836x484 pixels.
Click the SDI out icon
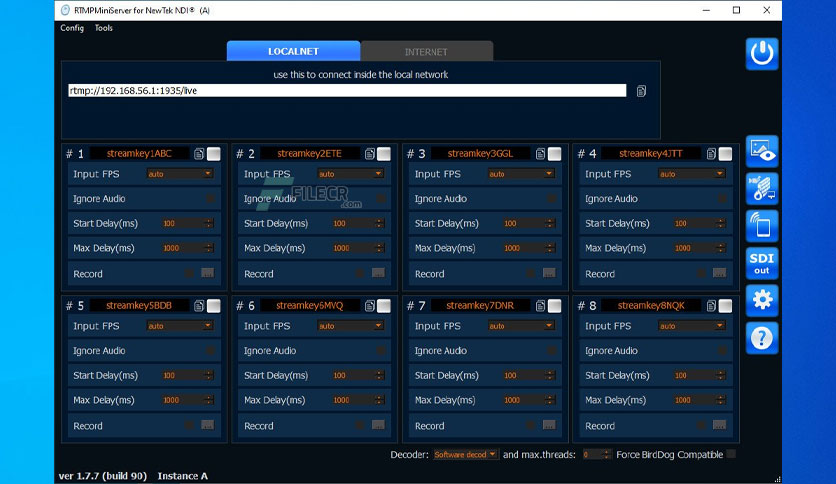762,263
